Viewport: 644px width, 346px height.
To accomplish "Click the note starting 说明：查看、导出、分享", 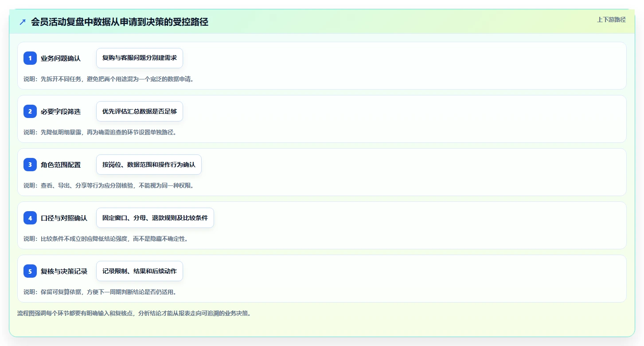I will tap(109, 185).
